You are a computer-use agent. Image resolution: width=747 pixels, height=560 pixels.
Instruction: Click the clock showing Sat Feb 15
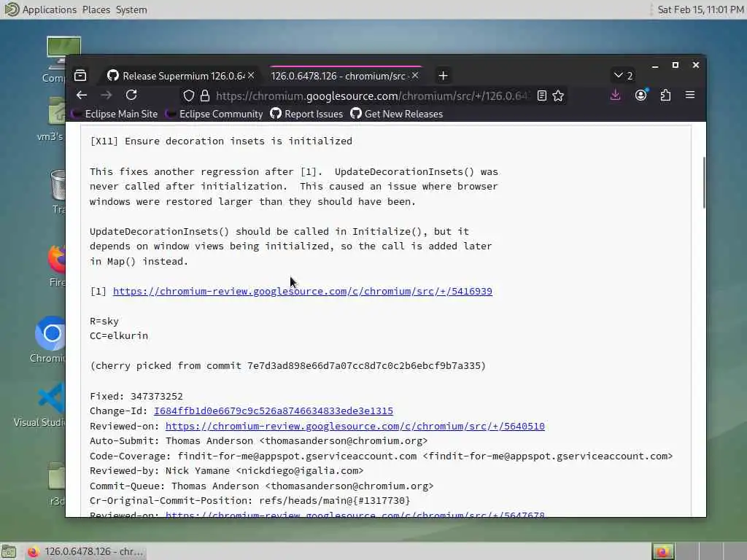pos(701,9)
